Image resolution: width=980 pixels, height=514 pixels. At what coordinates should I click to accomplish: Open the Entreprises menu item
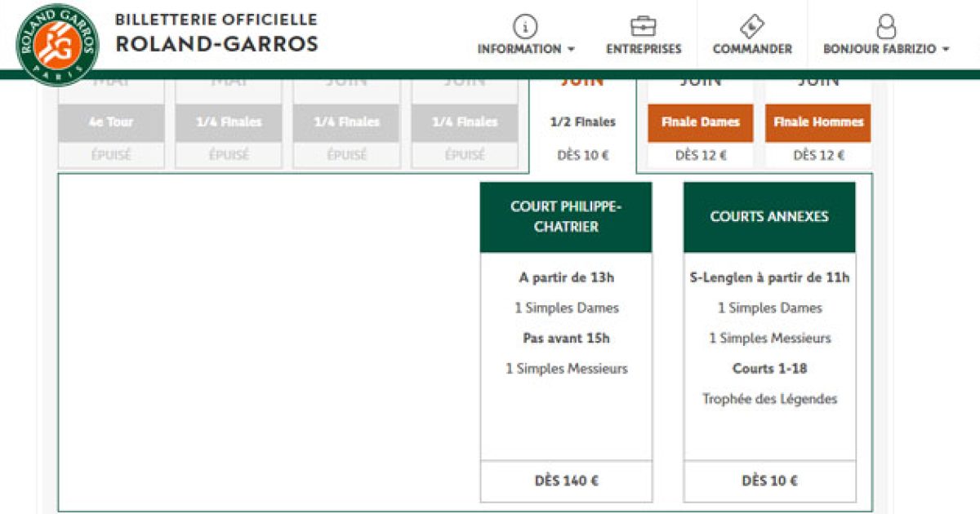pos(643,49)
